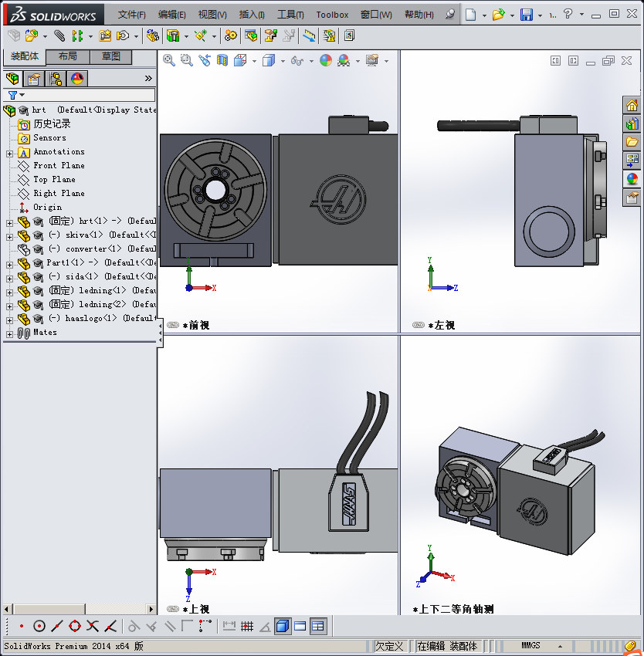
Task: Expand the Mates folder node
Action: point(9,334)
